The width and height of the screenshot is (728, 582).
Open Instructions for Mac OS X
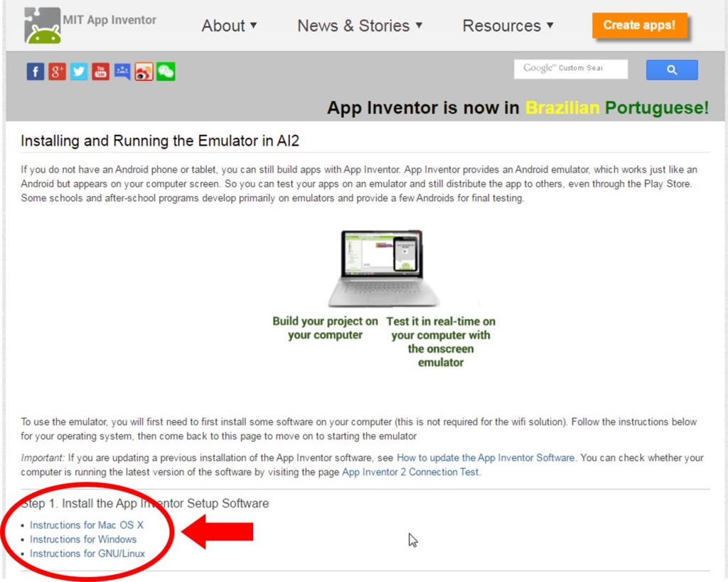[86, 525]
